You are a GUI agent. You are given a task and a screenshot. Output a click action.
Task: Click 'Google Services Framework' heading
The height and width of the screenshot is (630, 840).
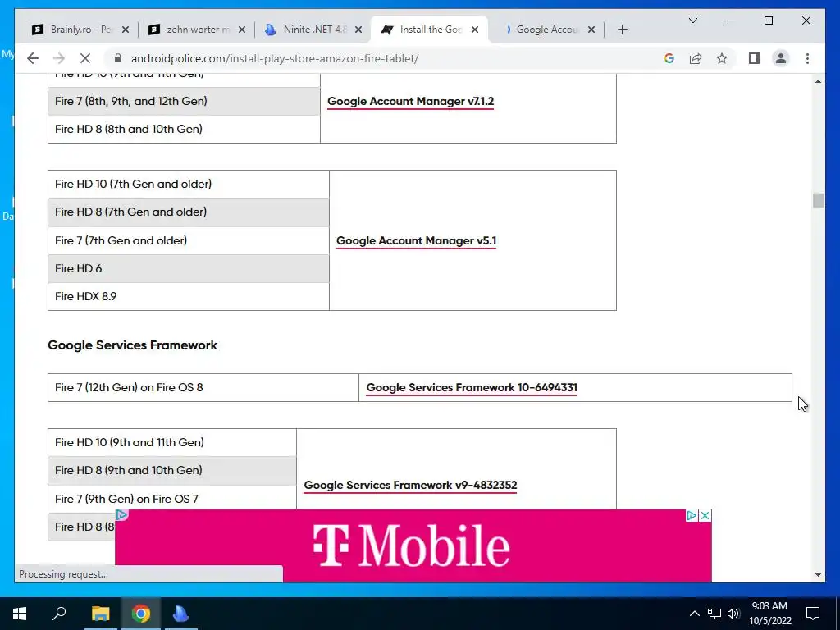132,345
